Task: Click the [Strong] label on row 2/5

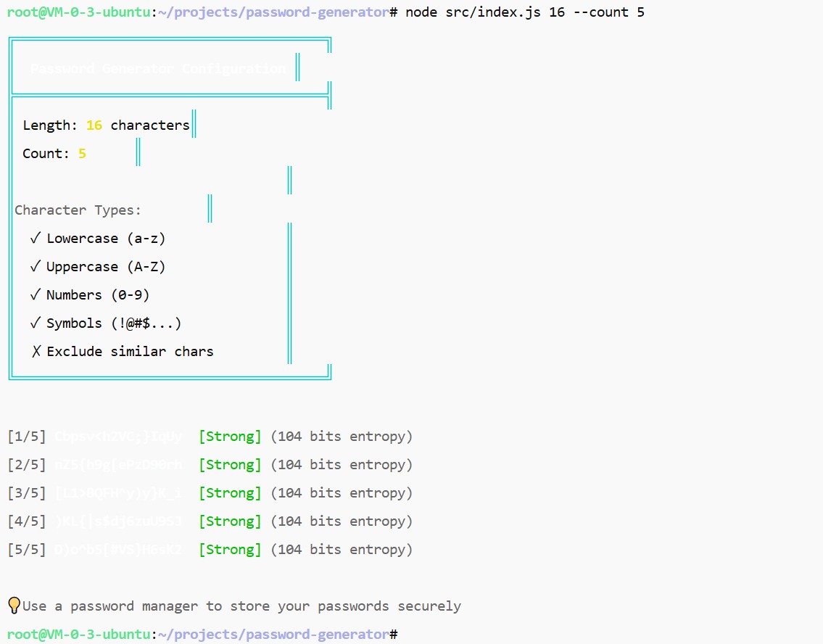Action: coord(230,465)
